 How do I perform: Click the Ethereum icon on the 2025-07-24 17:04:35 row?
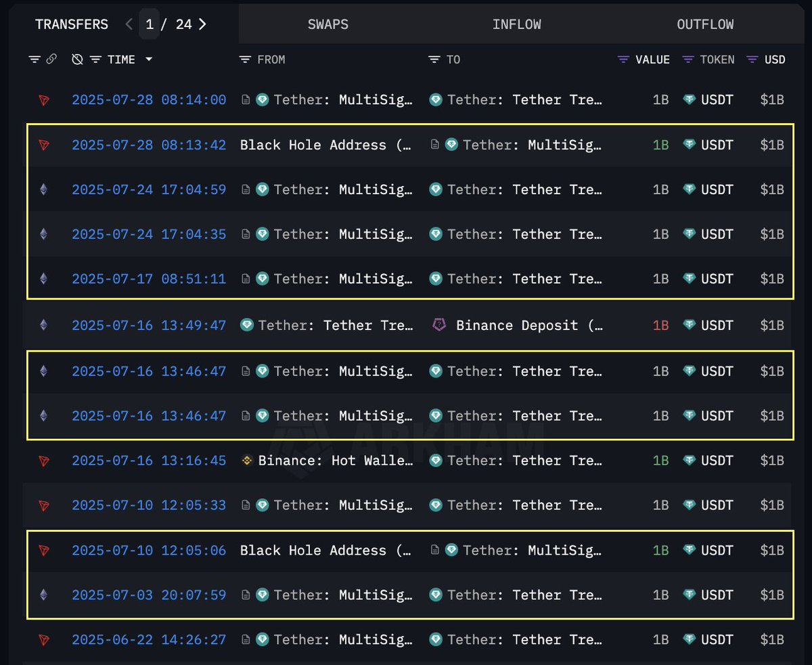click(44, 234)
